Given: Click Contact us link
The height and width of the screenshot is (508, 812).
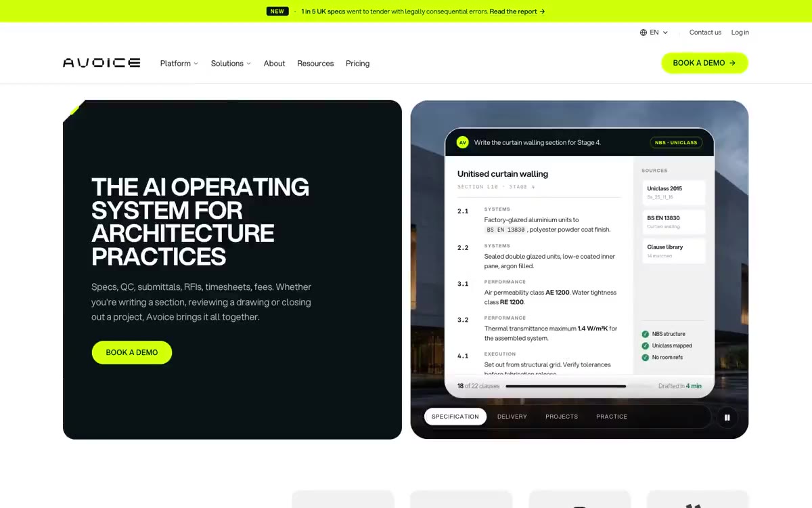Looking at the screenshot, I should point(705,33).
